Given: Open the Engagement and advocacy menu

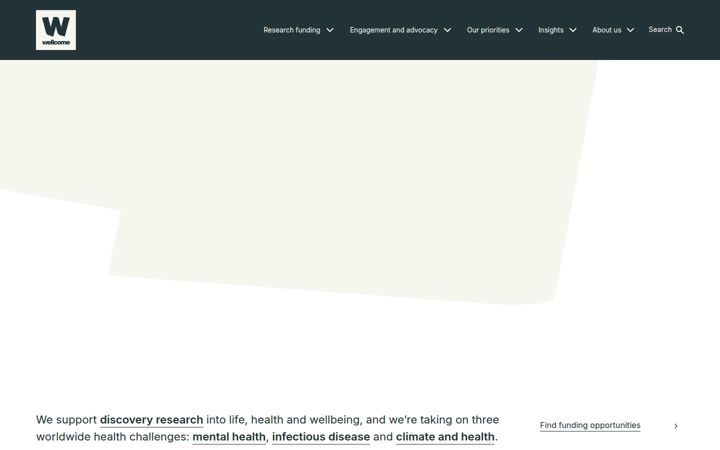Looking at the screenshot, I should click(394, 30).
